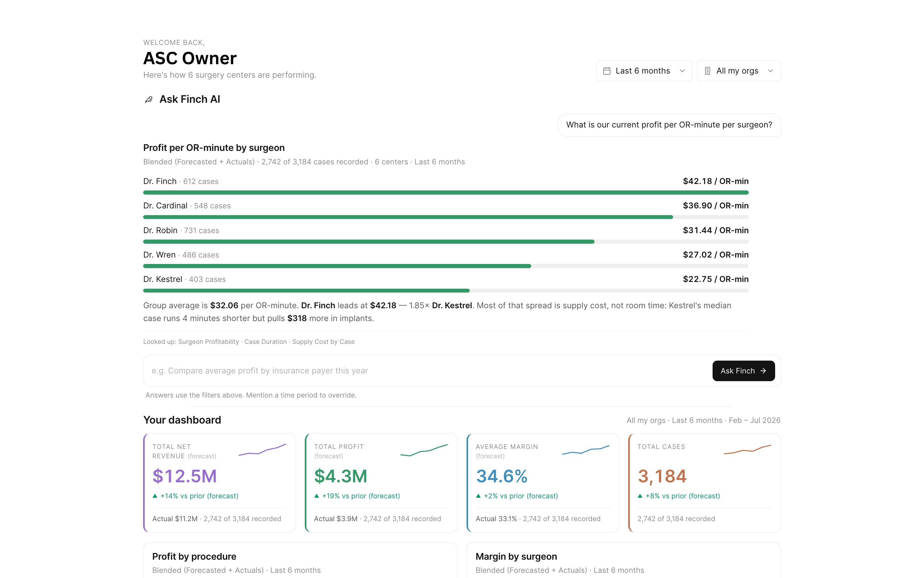This screenshot has width=924, height=578.
Task: Click the $22.75 / OR-min value
Action: [x=715, y=279]
